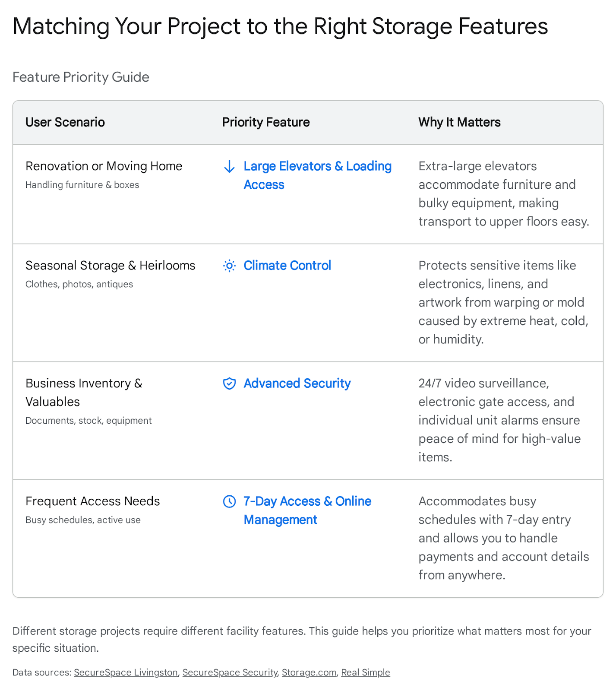Visit the Storage.com data source
616x691 pixels.
click(309, 672)
